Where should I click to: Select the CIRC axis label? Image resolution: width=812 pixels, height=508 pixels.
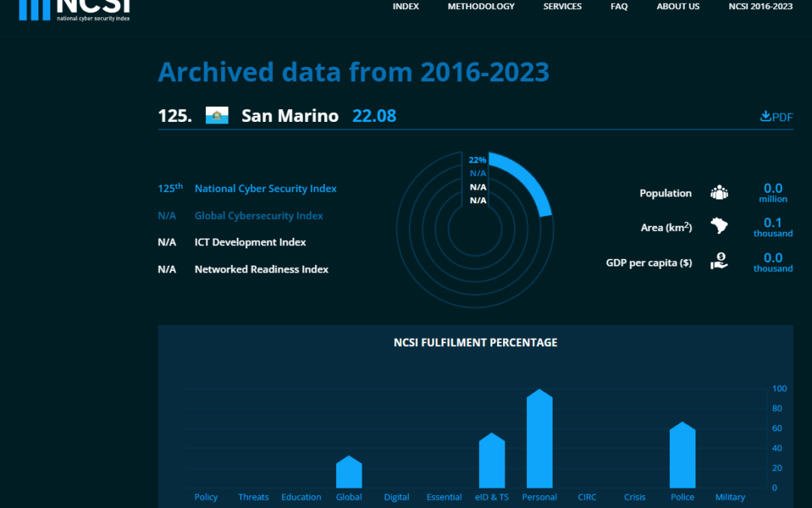pos(587,497)
